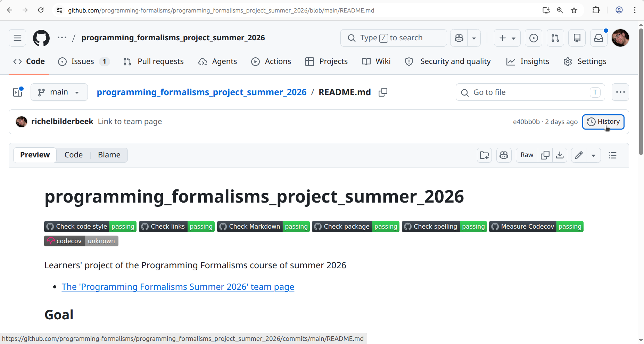Screen dimensions: 644x344
Task: Open the notifications inbox
Action: tap(599, 38)
